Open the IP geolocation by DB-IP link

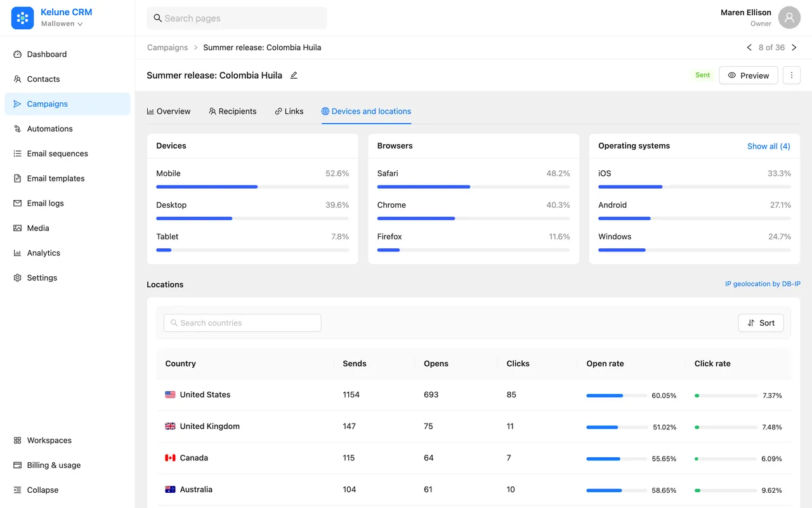(x=763, y=284)
